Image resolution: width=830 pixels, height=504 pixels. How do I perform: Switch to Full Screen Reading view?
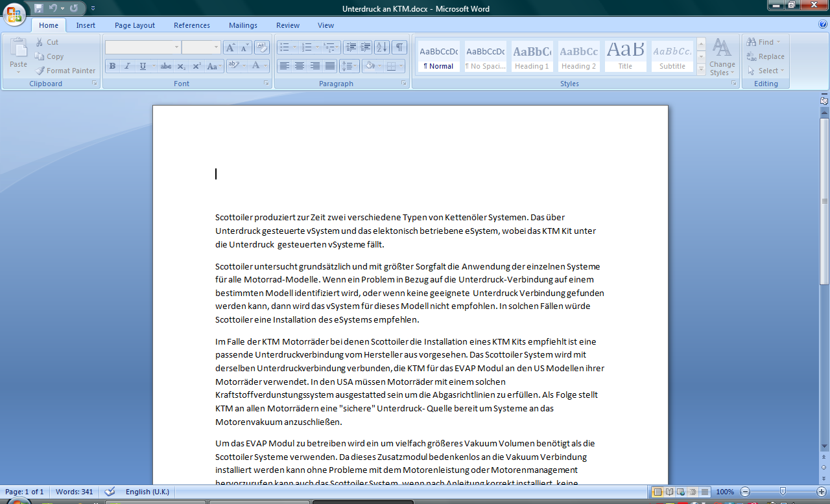(669, 492)
